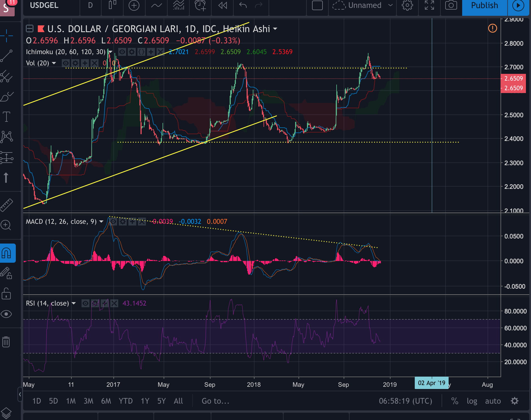Toggle lock all drawing tools
This screenshot has width=531, height=420.
[6, 293]
